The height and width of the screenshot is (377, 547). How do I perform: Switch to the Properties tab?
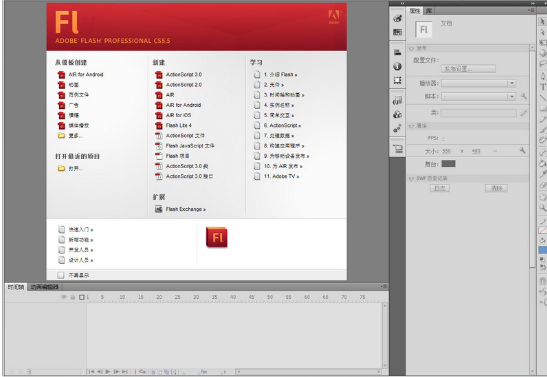coord(415,11)
